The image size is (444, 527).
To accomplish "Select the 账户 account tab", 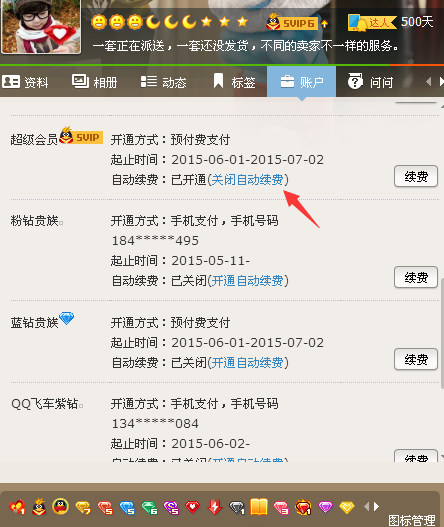I will [301, 82].
